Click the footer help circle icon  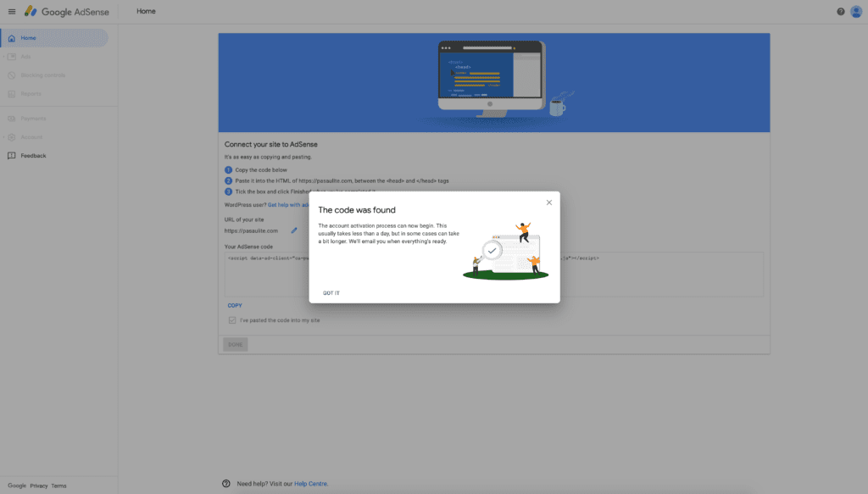pyautogui.click(x=225, y=484)
